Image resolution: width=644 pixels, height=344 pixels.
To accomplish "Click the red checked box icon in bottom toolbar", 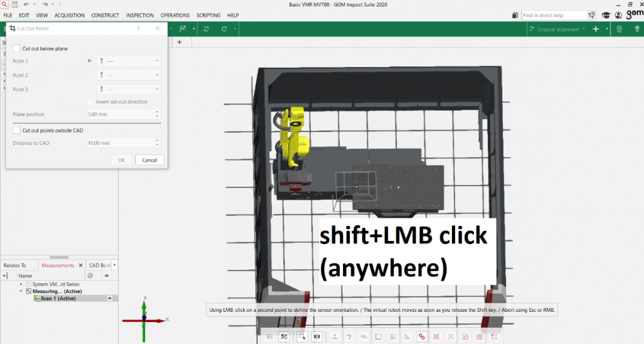I will click(465, 337).
